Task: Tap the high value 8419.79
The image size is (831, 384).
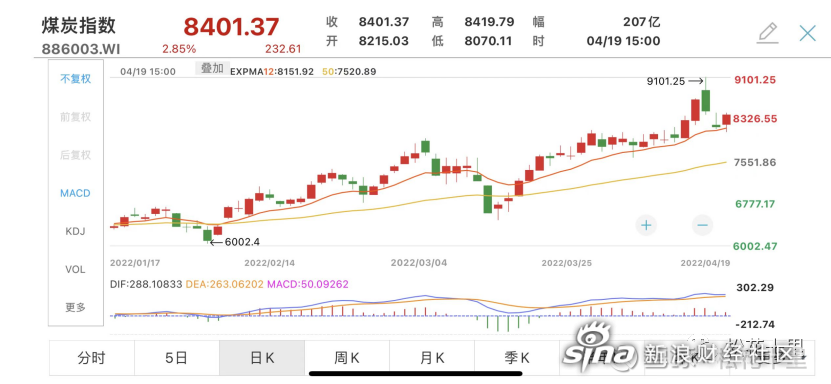Action: click(489, 22)
